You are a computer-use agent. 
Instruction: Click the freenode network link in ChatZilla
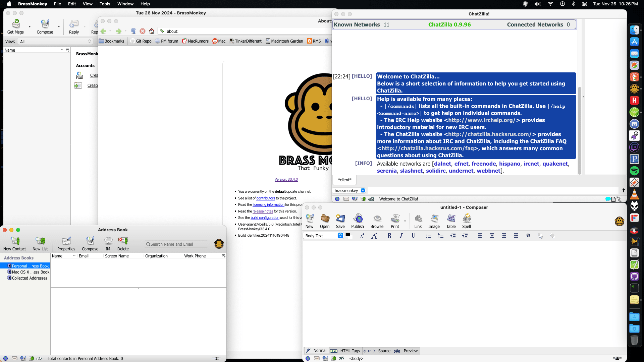484,164
